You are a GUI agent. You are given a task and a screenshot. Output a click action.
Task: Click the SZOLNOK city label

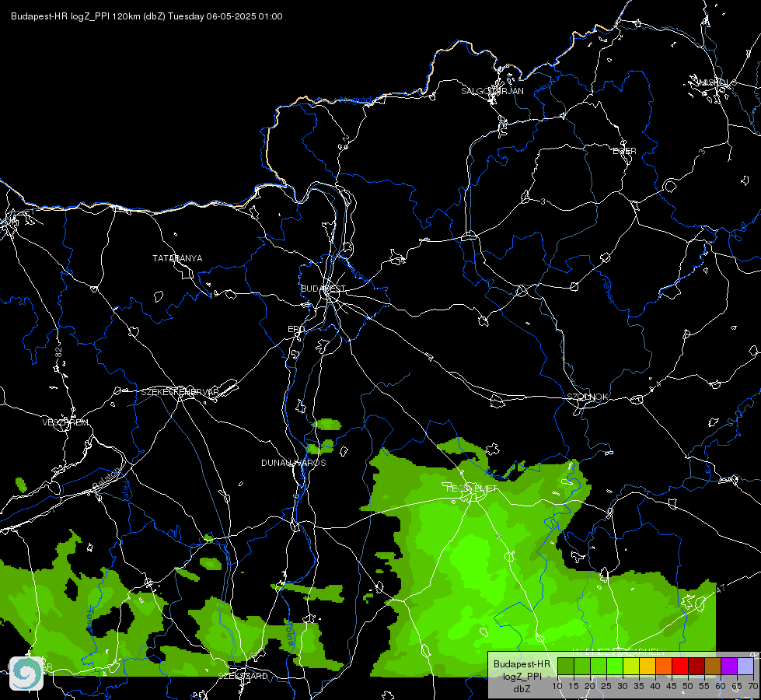click(x=587, y=397)
